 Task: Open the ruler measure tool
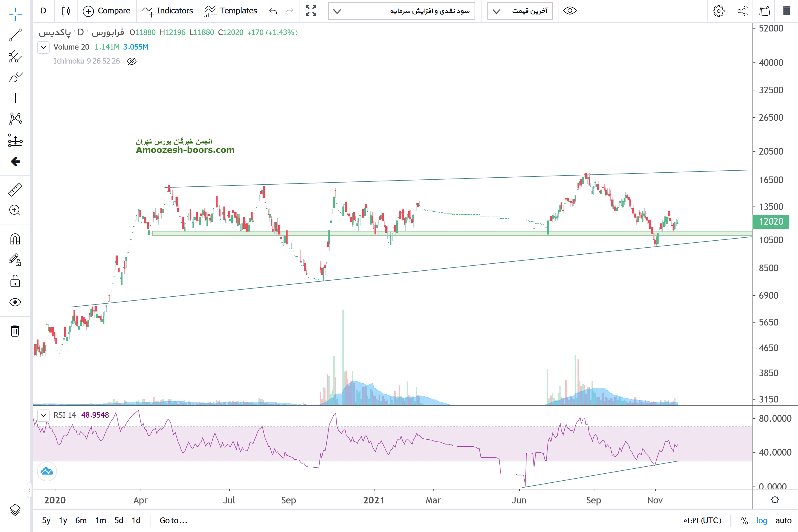tap(15, 189)
